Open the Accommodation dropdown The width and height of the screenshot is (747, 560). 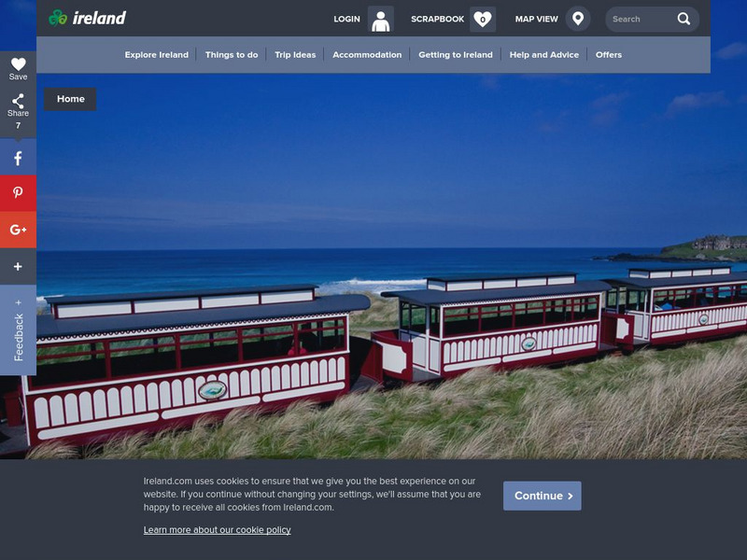point(369,54)
